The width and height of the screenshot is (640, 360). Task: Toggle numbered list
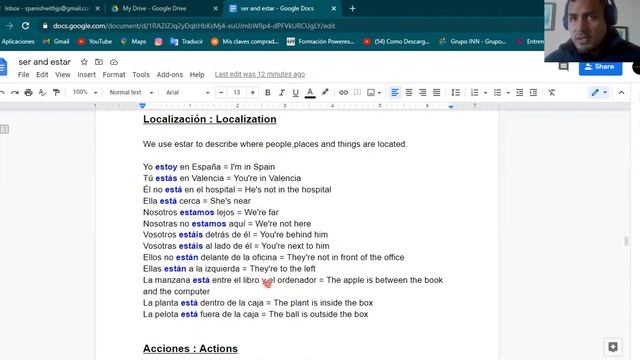[474, 93]
